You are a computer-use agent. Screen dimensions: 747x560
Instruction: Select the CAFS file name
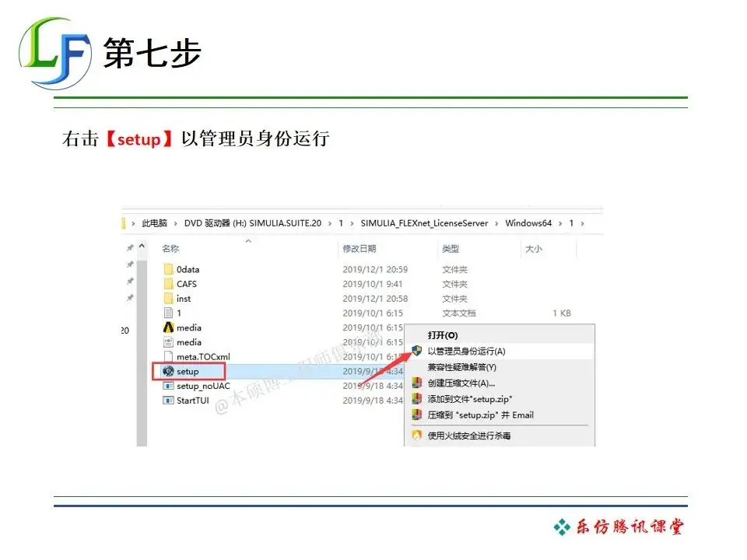186,284
